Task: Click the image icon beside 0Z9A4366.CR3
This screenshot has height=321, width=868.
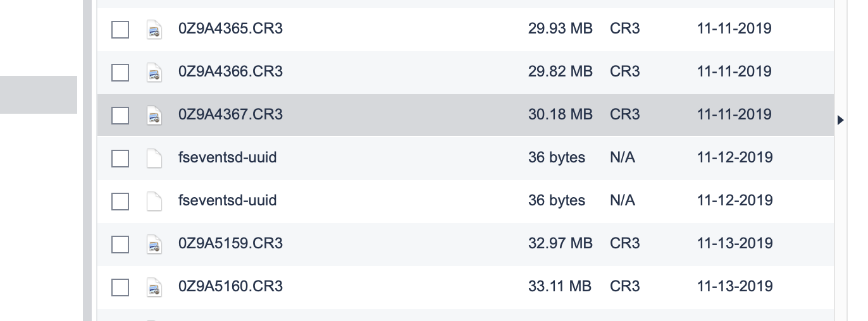Action: pyautogui.click(x=154, y=73)
